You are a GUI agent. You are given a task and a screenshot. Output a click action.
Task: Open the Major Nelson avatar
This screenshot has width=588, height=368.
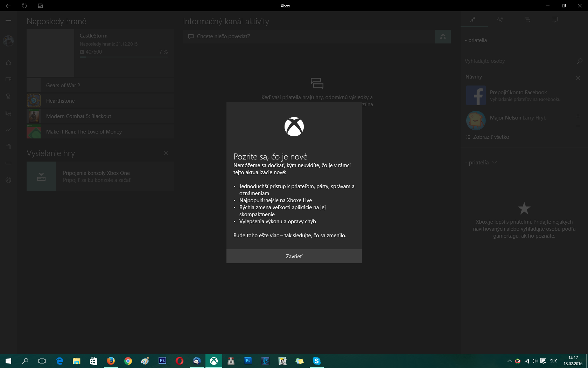pos(476,120)
